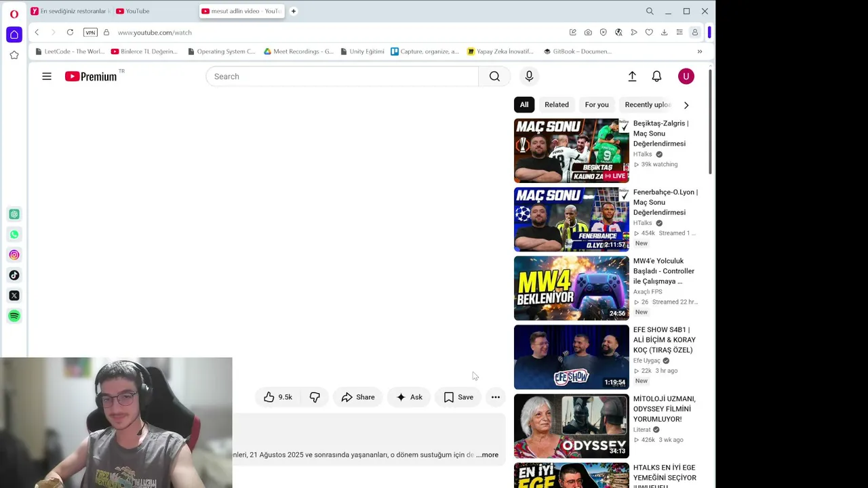Click the Share button

point(358,397)
